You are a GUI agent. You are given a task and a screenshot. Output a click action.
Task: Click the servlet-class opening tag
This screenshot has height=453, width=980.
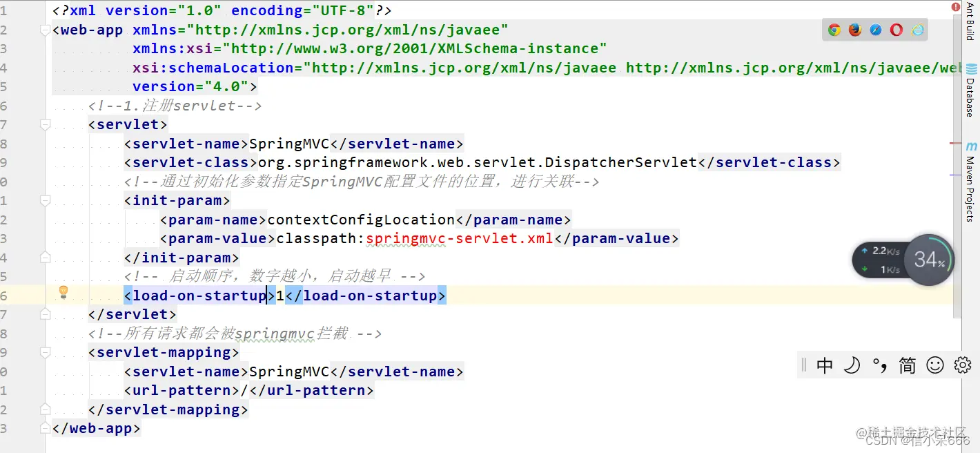pos(190,162)
